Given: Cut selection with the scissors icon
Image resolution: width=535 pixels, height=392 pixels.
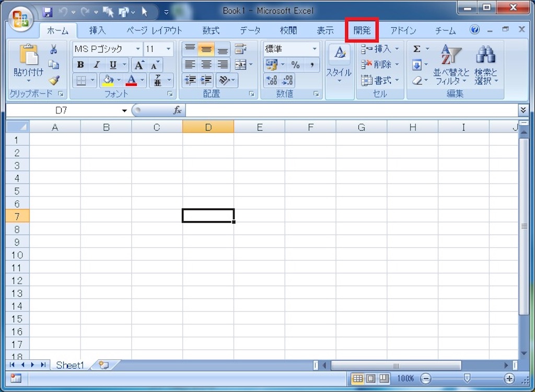Looking at the screenshot, I should 54,49.
